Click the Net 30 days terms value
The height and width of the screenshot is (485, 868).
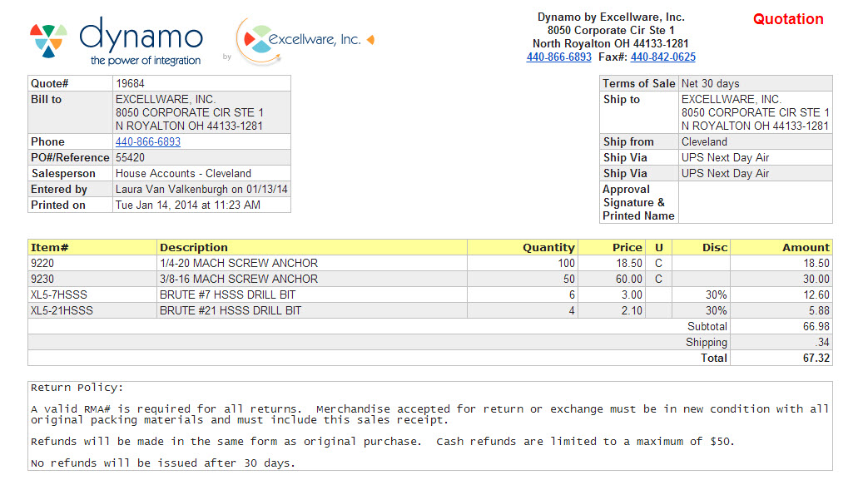pyautogui.click(x=710, y=84)
